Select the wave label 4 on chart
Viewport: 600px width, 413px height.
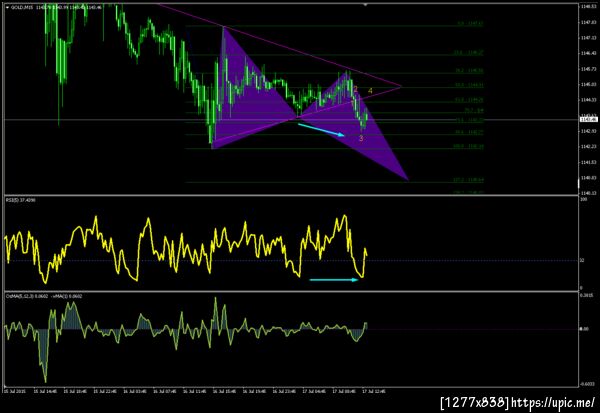(x=370, y=91)
